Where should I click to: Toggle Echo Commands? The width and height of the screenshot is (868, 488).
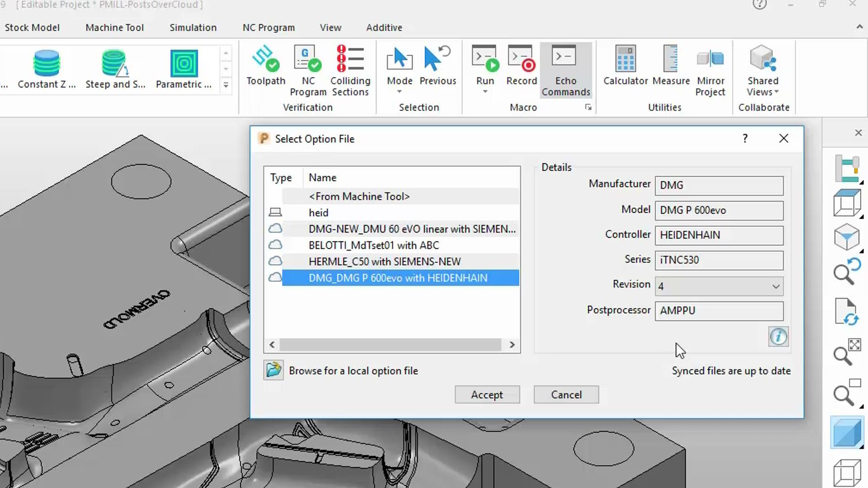coord(566,70)
